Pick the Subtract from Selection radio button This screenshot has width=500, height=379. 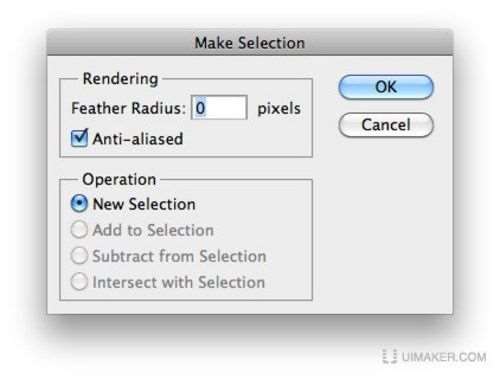[79, 256]
